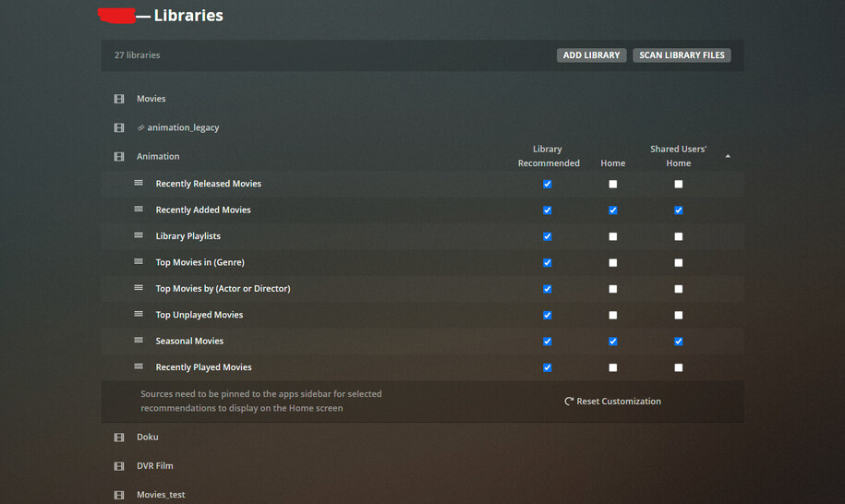Click the Shared Users' Home column header
Viewport: 845px width, 504px height.
coord(679,156)
